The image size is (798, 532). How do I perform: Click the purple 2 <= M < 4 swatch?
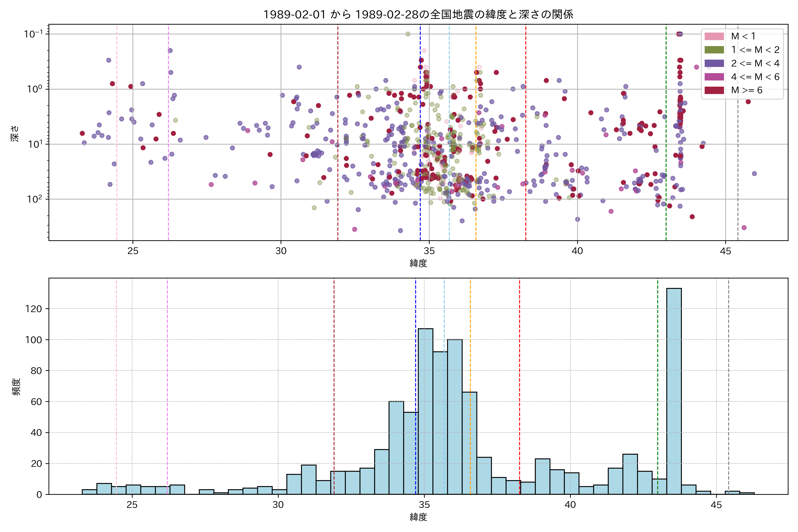click(714, 63)
